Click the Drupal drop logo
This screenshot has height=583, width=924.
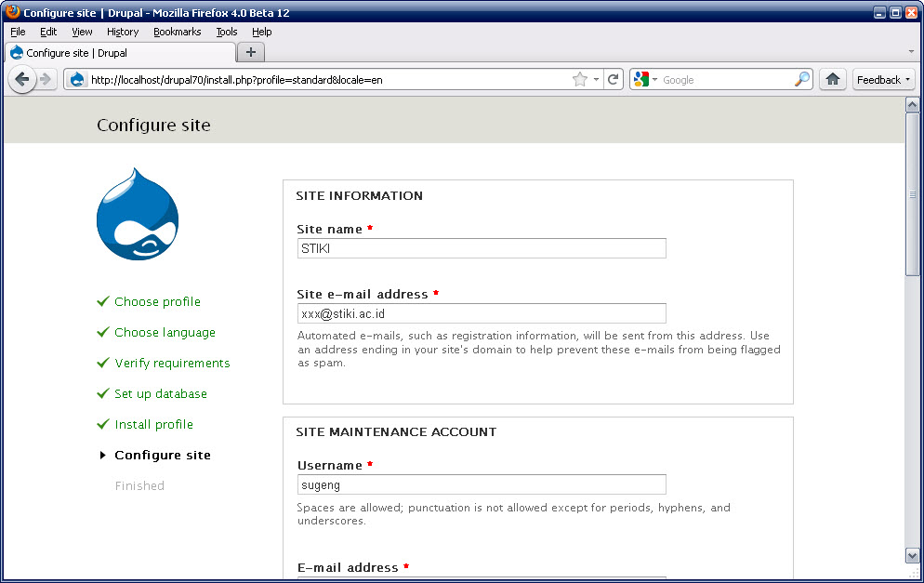(x=137, y=215)
